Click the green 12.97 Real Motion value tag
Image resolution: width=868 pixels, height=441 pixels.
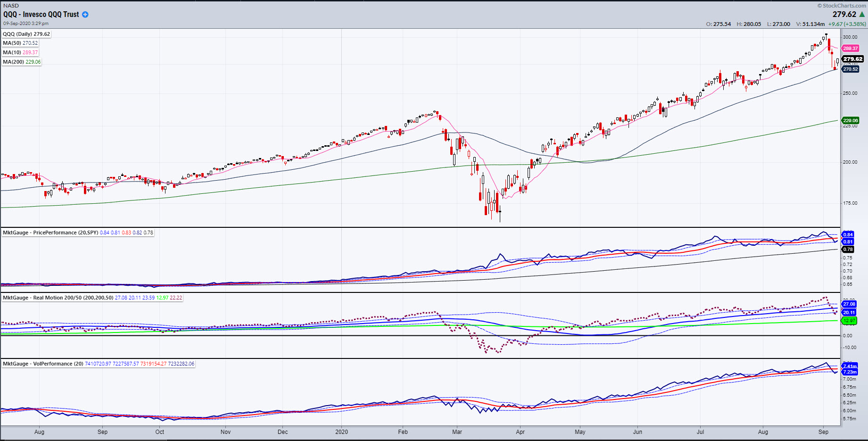[849, 321]
